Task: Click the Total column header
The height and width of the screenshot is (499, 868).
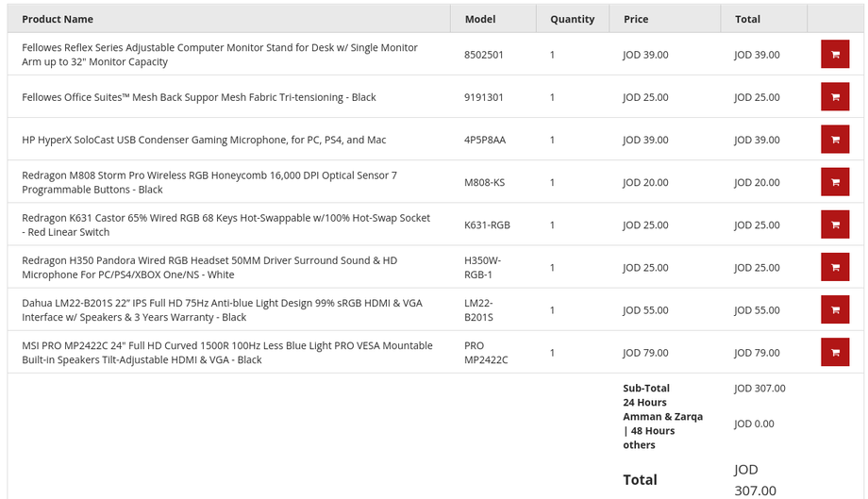Action: (747, 19)
